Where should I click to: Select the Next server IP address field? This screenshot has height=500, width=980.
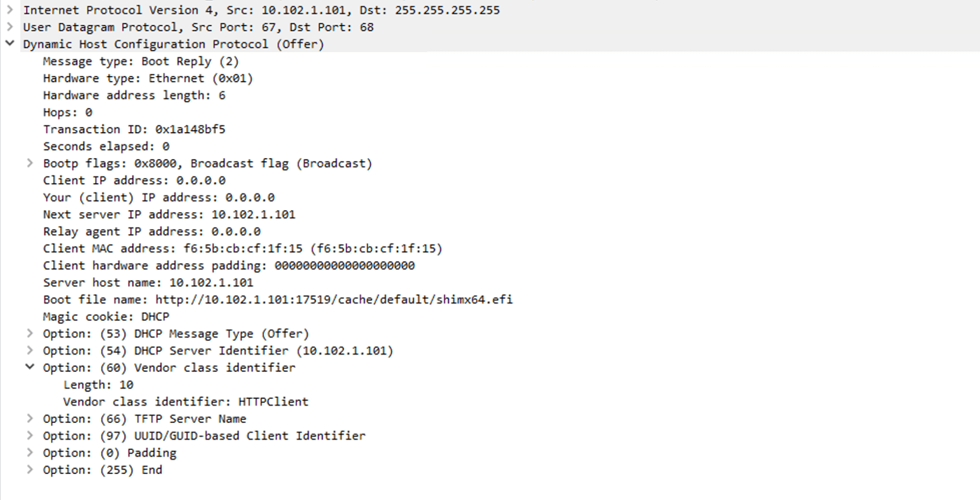[169, 215]
